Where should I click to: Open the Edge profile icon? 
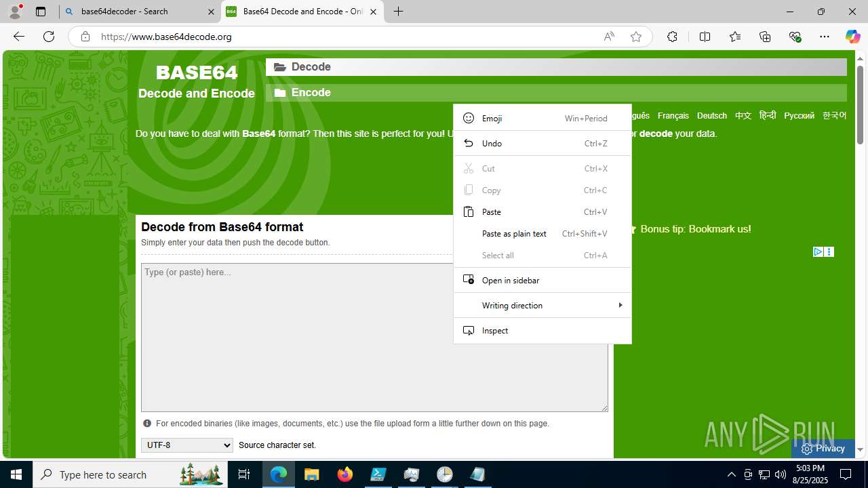click(15, 11)
